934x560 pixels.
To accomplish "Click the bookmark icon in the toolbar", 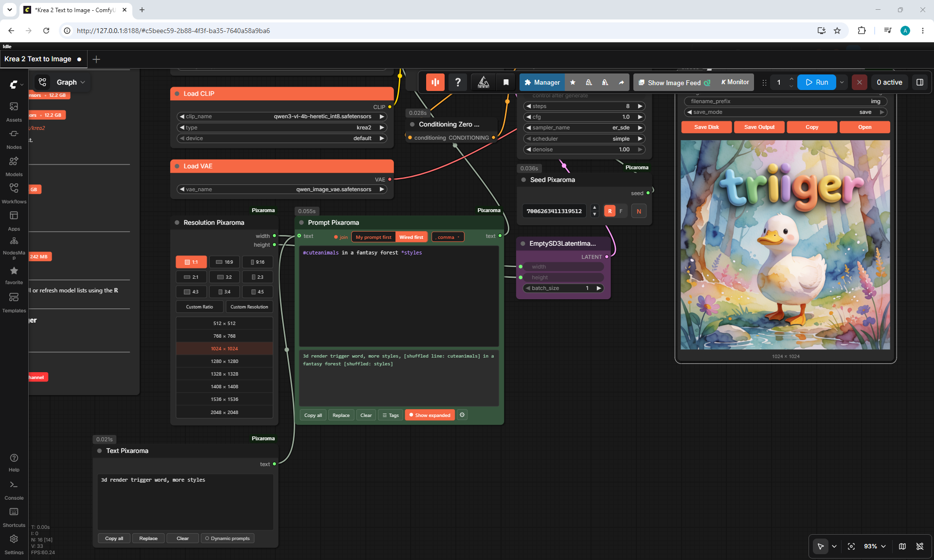I will [506, 82].
